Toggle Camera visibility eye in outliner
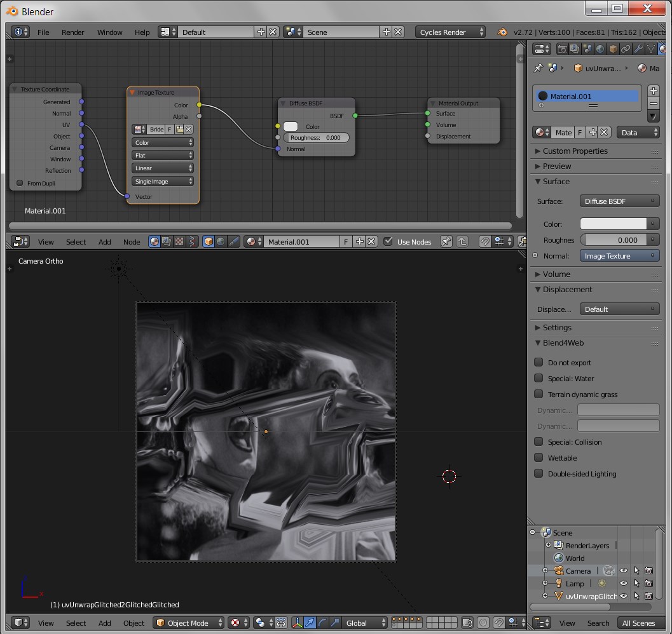 tap(624, 570)
